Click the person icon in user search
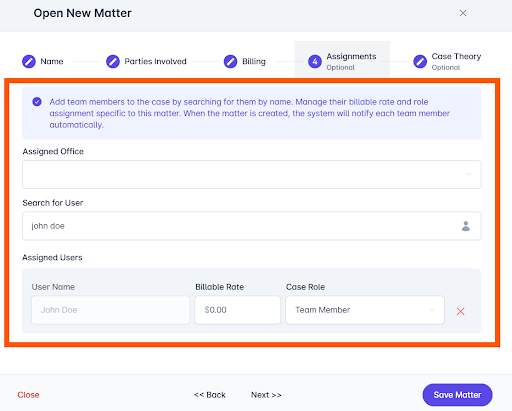 pos(466,226)
